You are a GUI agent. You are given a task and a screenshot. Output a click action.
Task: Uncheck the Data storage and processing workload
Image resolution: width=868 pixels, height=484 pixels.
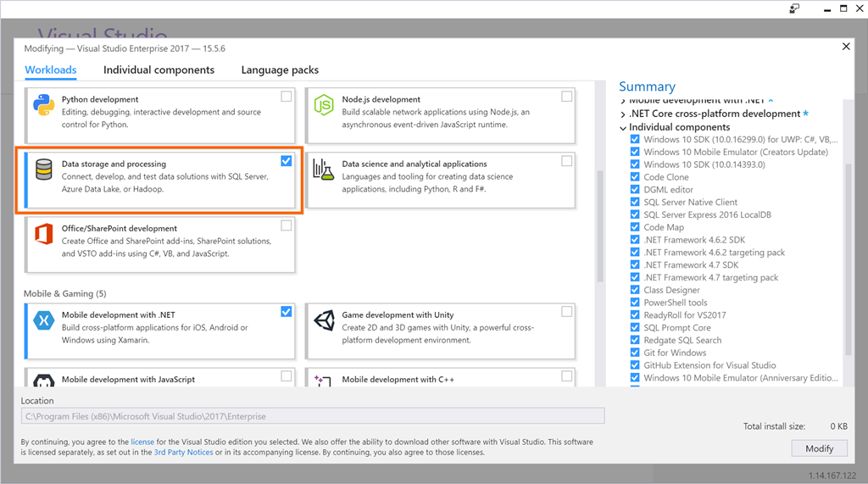coord(287,161)
